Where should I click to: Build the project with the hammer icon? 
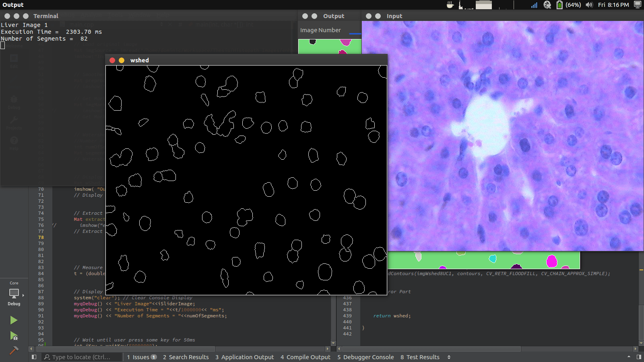tap(14, 350)
